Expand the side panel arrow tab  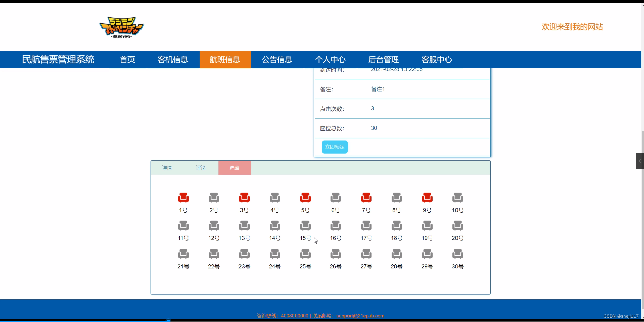point(640,161)
